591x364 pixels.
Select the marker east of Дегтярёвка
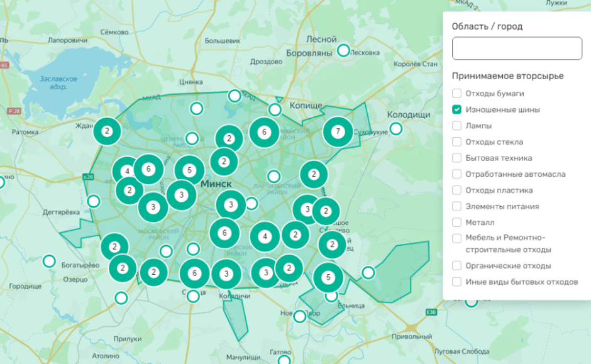94,201
